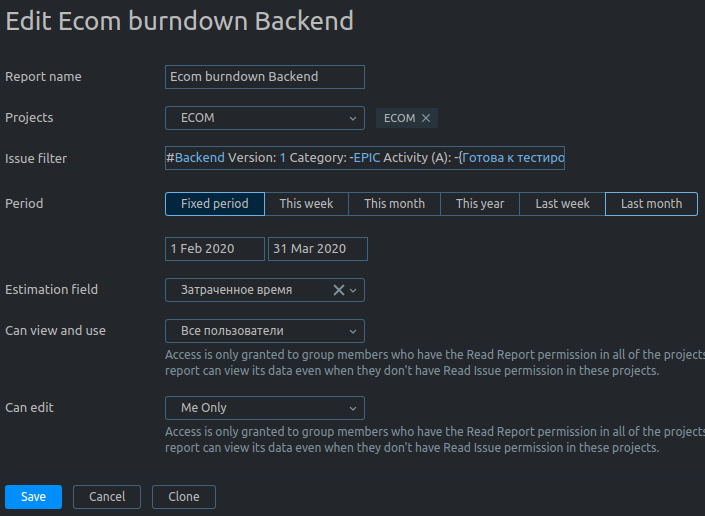
Task: Open the Projects ECOM dropdown
Action: (x=264, y=118)
